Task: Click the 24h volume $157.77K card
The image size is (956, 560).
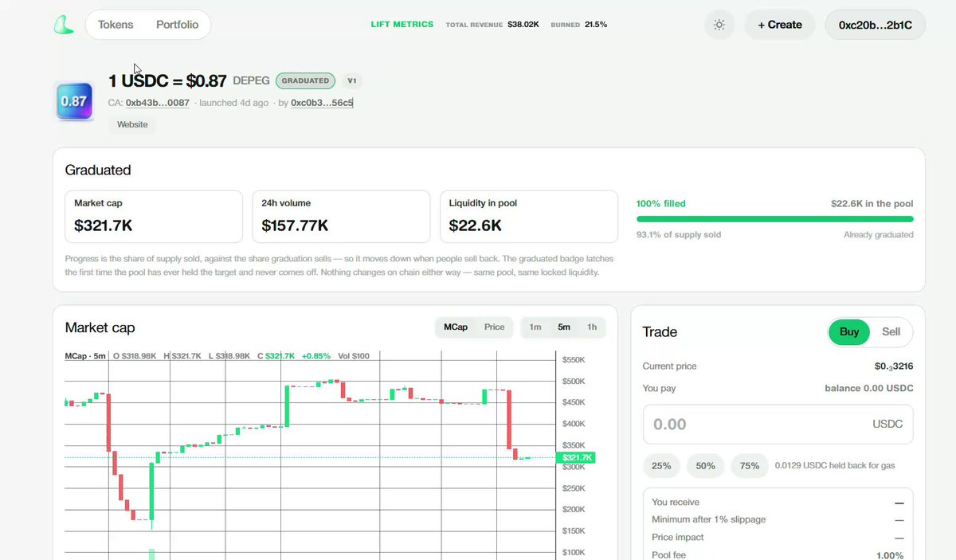Action: 341,217
